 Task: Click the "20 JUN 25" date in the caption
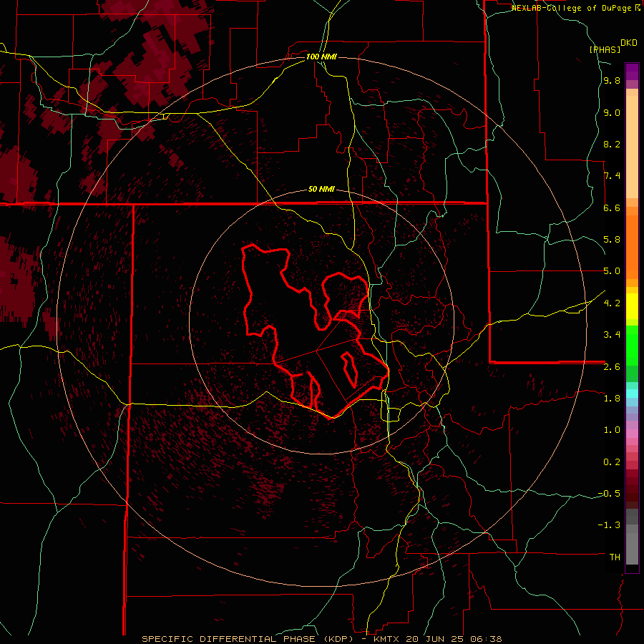434,639
